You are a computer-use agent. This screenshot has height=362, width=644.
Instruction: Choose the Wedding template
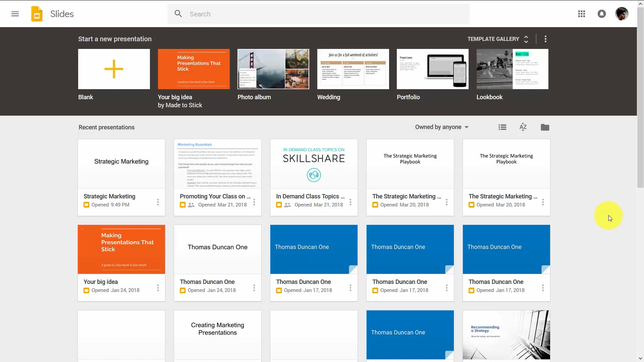click(x=353, y=69)
